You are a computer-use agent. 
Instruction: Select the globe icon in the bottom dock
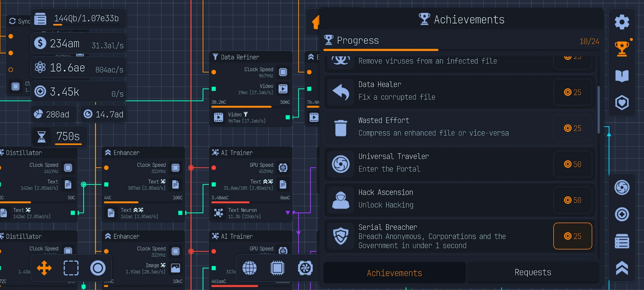[x=249, y=268]
